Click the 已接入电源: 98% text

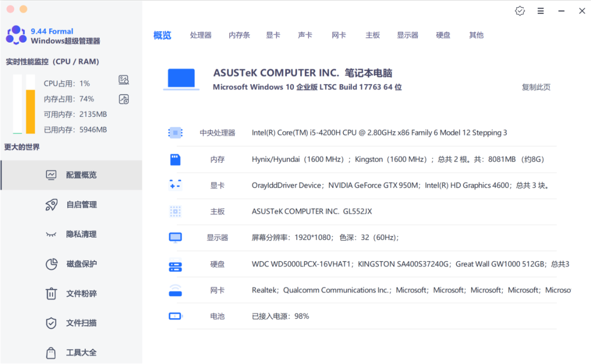click(x=280, y=316)
